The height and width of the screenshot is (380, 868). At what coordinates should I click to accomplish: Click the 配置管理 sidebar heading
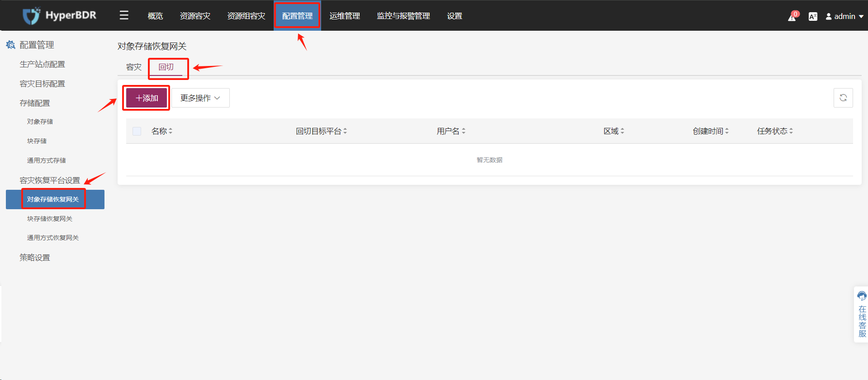tap(37, 45)
